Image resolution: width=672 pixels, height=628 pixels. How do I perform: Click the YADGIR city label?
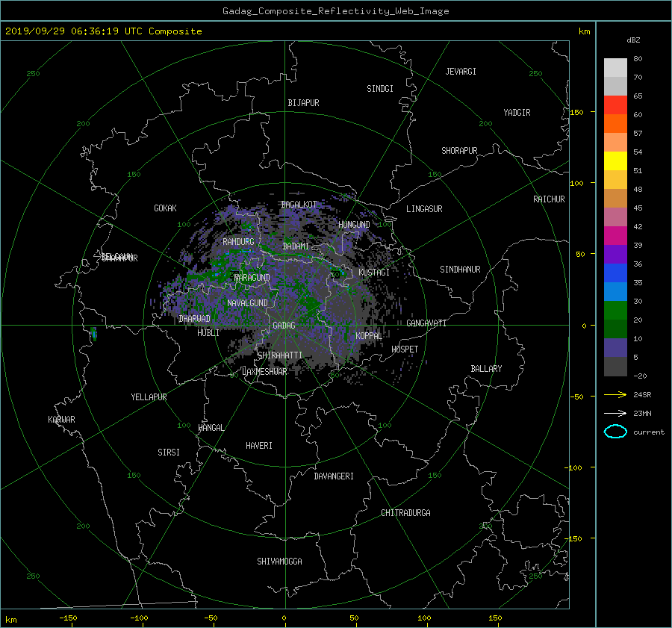[x=517, y=112]
